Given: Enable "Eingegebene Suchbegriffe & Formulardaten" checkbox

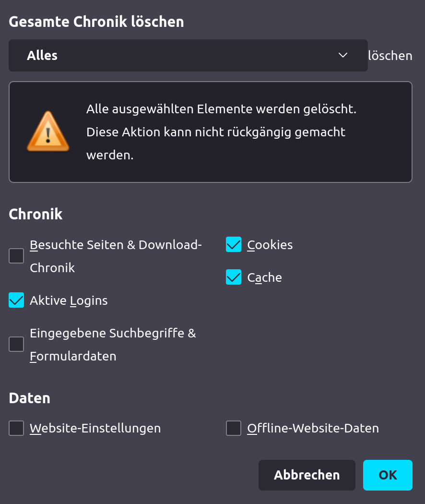Looking at the screenshot, I should pyautogui.click(x=16, y=344).
